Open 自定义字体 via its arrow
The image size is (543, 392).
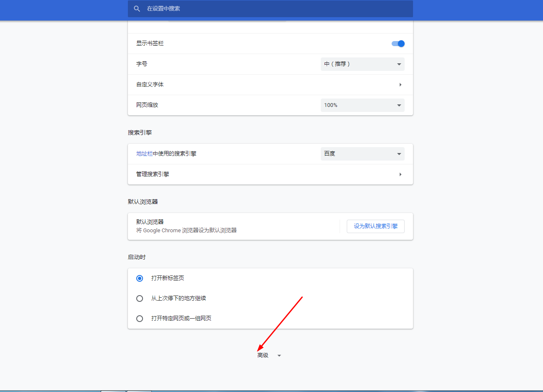coord(400,85)
